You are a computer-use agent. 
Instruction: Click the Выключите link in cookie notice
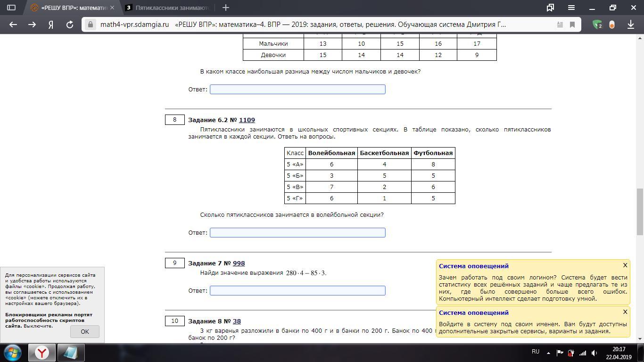coord(38,326)
